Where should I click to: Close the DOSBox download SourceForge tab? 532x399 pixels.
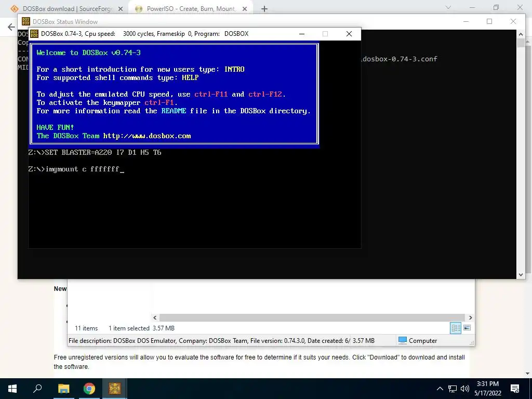121,9
